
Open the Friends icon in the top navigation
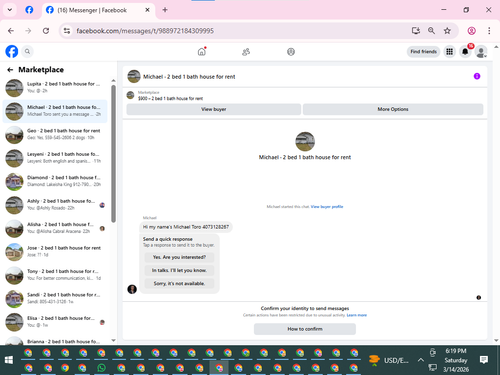246,52
